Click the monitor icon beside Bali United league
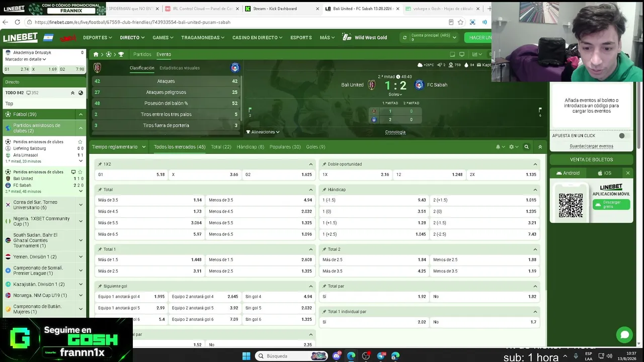This screenshot has width=644, height=362. tap(73, 172)
